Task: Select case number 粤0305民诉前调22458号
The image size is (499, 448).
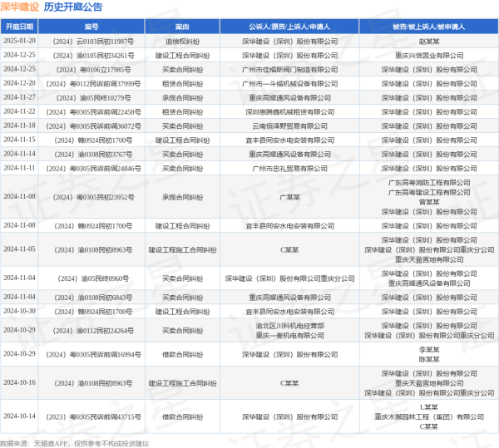Action: pyautogui.click(x=91, y=112)
